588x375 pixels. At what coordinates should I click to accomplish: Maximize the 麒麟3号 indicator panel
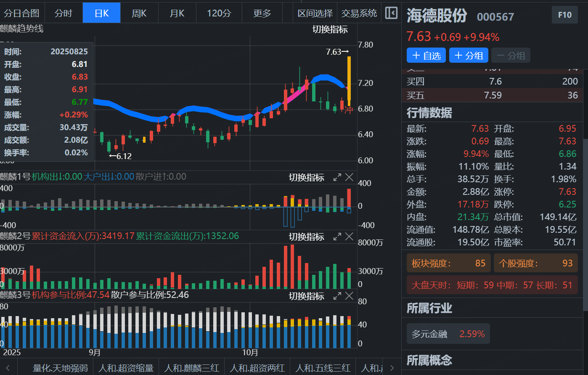click(x=337, y=296)
